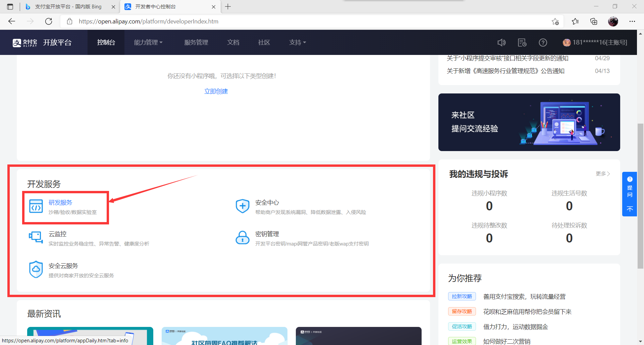The height and width of the screenshot is (345, 644).
Task: Click the 拉新攻略 tag
Action: point(462,296)
